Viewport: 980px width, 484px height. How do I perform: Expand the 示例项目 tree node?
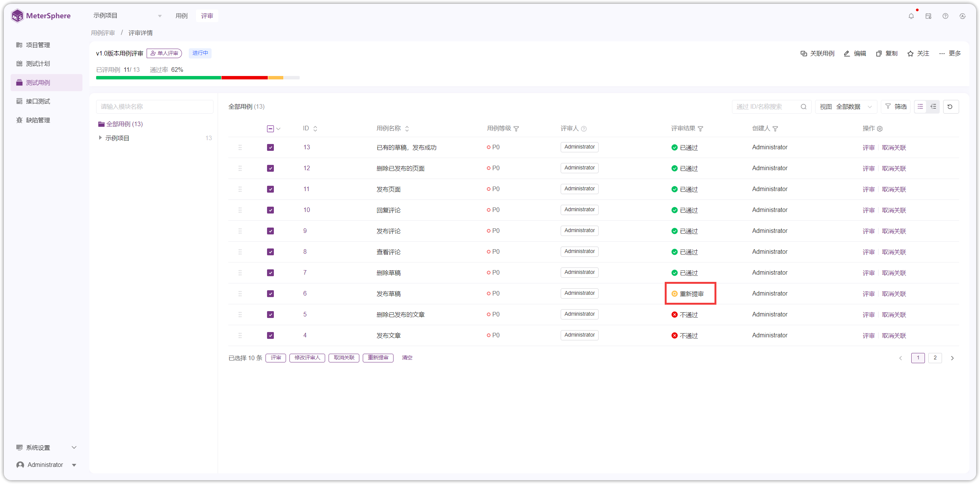point(100,138)
